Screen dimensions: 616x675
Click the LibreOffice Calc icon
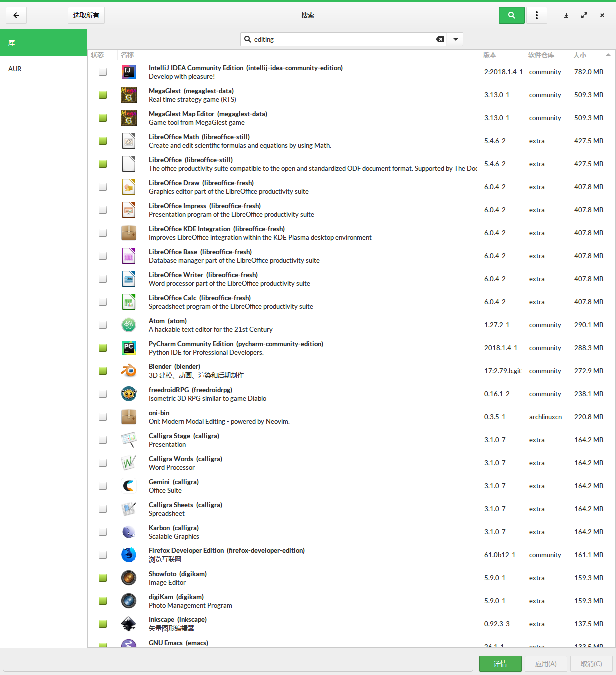tap(129, 302)
